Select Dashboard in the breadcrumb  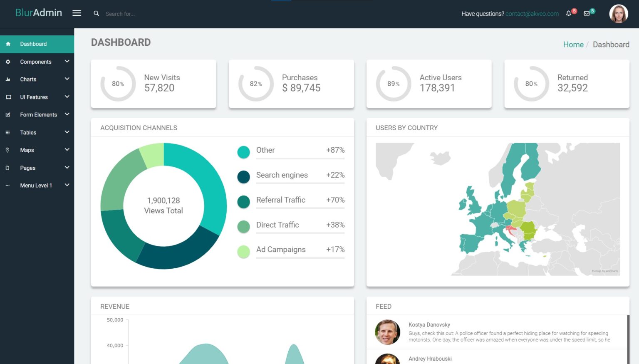[611, 45]
